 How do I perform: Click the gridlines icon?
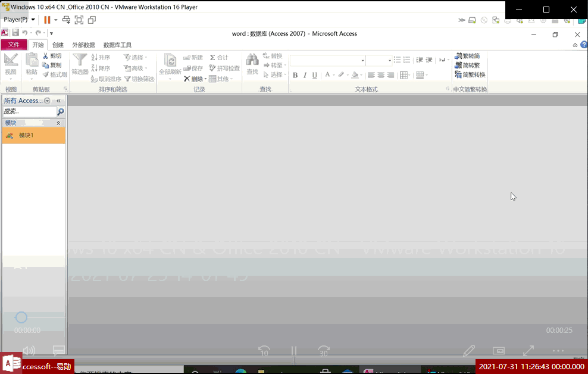404,75
